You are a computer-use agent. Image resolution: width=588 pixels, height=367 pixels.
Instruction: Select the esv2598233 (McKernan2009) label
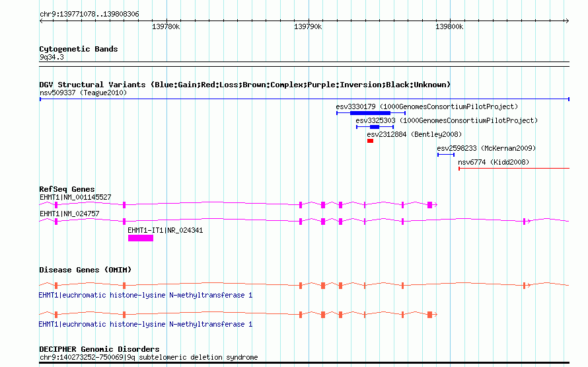point(486,148)
